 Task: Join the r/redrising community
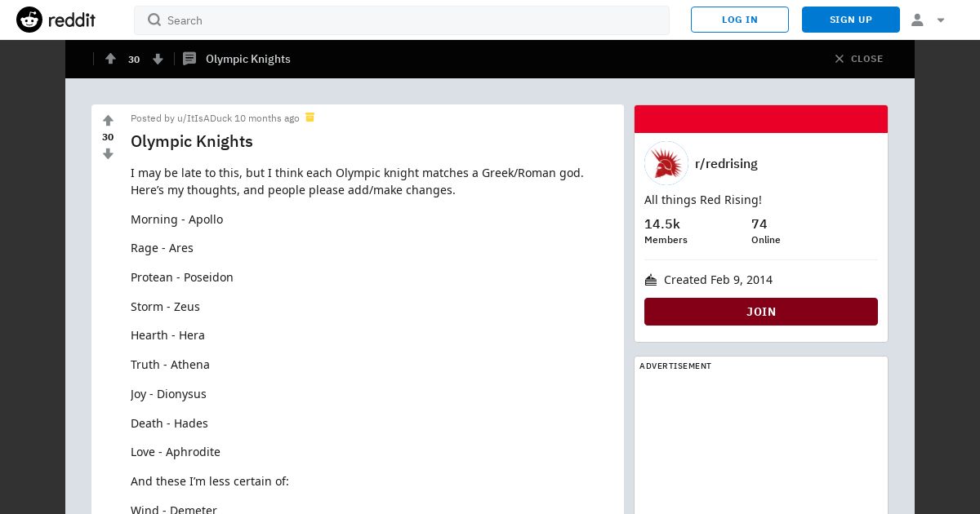click(x=761, y=312)
